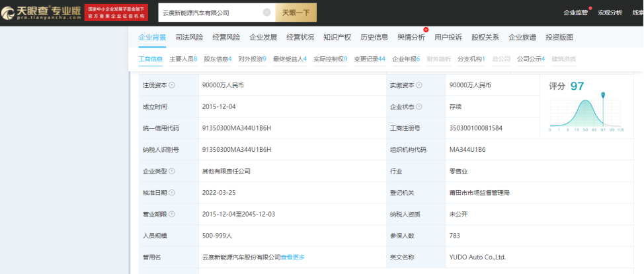Switch to the 投资版图 tab
This screenshot has width=644, height=274.
[559, 38]
